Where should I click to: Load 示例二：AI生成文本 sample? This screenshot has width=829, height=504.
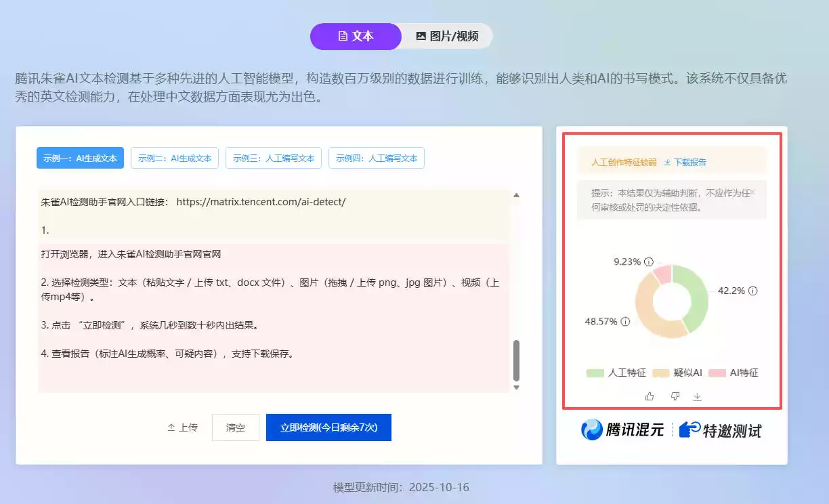tap(175, 159)
